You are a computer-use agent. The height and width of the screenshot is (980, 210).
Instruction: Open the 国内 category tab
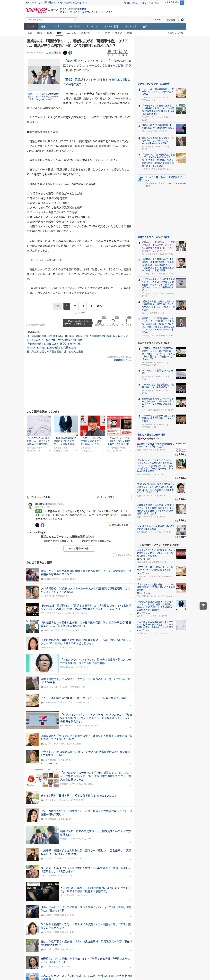tap(40, 33)
